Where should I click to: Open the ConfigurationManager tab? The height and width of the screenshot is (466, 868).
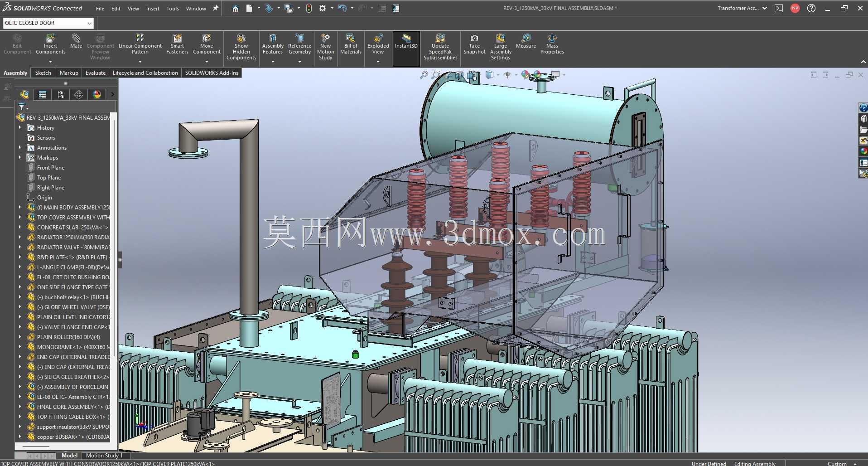[61, 94]
